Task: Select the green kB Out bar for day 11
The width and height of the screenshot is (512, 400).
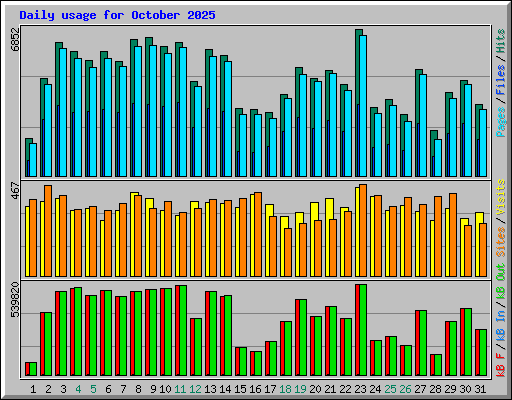Action: pos(183,330)
